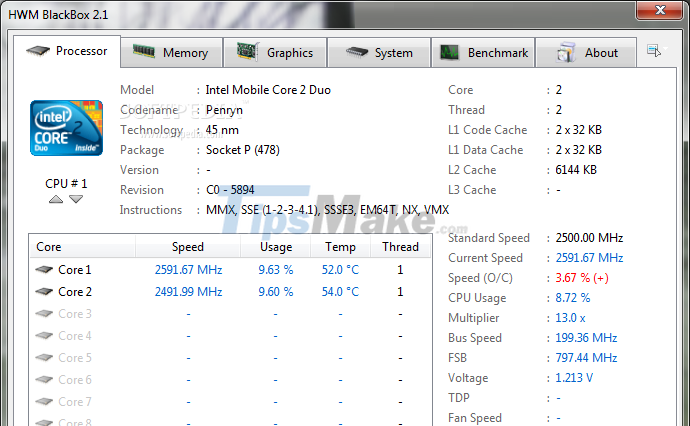Open the About tab
The height and width of the screenshot is (426, 690).
pyautogui.click(x=586, y=52)
